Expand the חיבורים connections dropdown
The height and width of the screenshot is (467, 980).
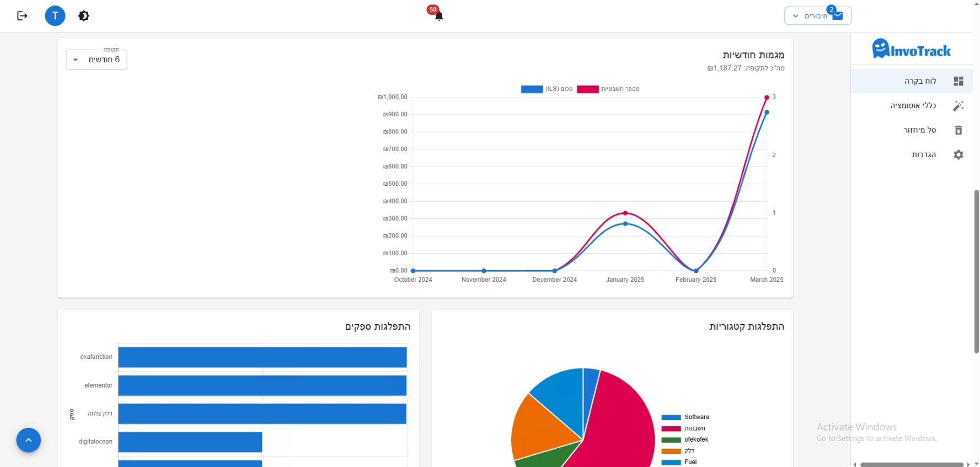[x=818, y=16]
